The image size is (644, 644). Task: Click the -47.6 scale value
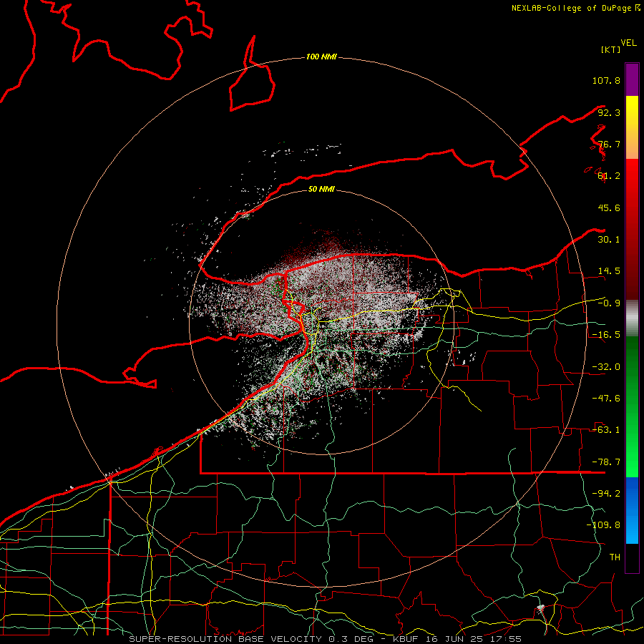click(606, 399)
